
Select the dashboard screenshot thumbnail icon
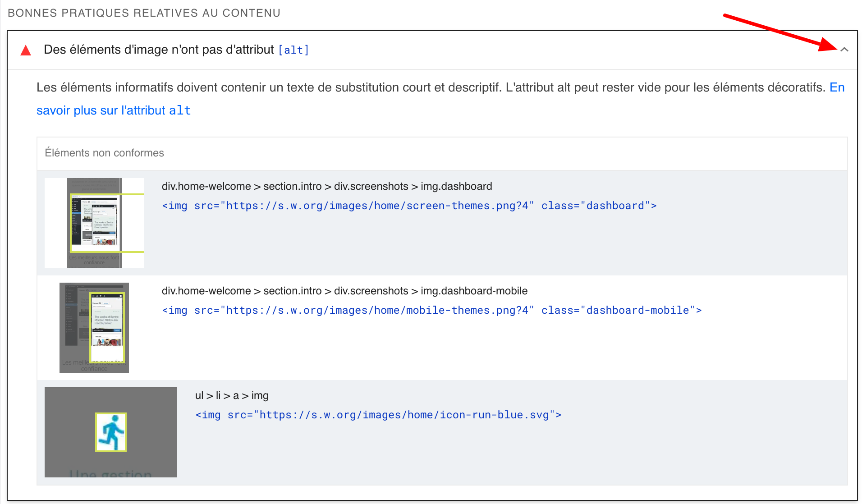(94, 223)
